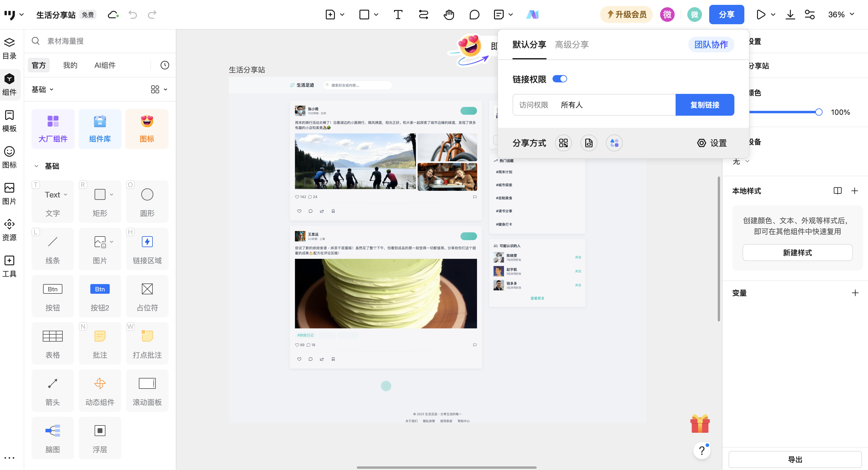Click the 新建样式 button
This screenshot has height=470, width=868.
coord(797,253)
